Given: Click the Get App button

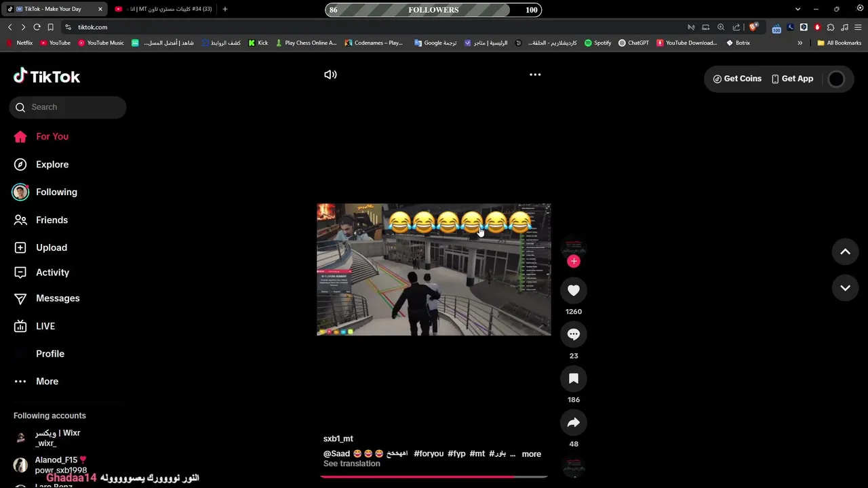Looking at the screenshot, I should (x=792, y=79).
